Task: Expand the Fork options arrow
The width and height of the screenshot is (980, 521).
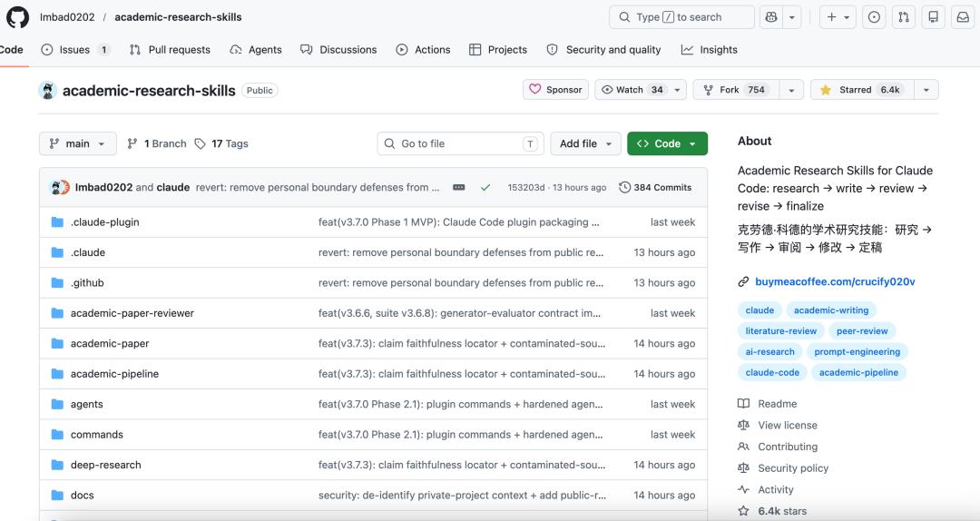Action: coord(792,90)
